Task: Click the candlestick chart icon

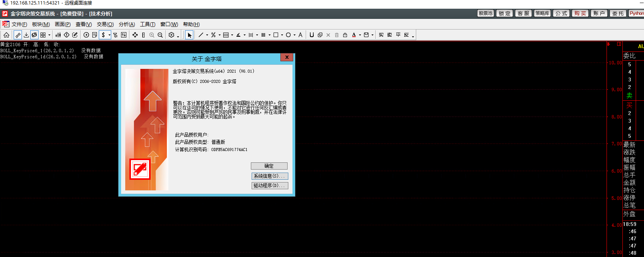Action: point(58,35)
